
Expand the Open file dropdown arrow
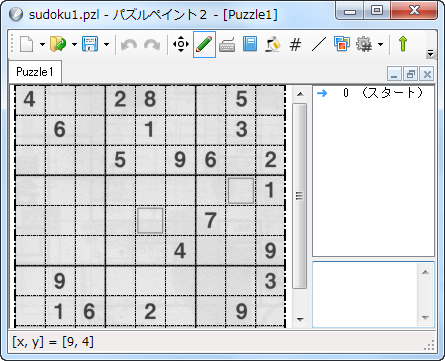[74, 44]
